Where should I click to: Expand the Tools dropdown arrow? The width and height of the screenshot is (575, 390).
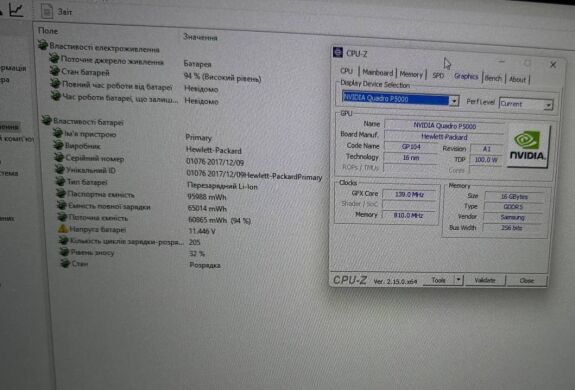click(x=458, y=280)
